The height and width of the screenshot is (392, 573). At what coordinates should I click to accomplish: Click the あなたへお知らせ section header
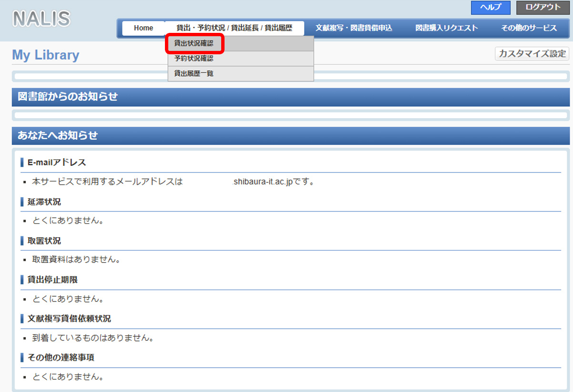click(58, 136)
